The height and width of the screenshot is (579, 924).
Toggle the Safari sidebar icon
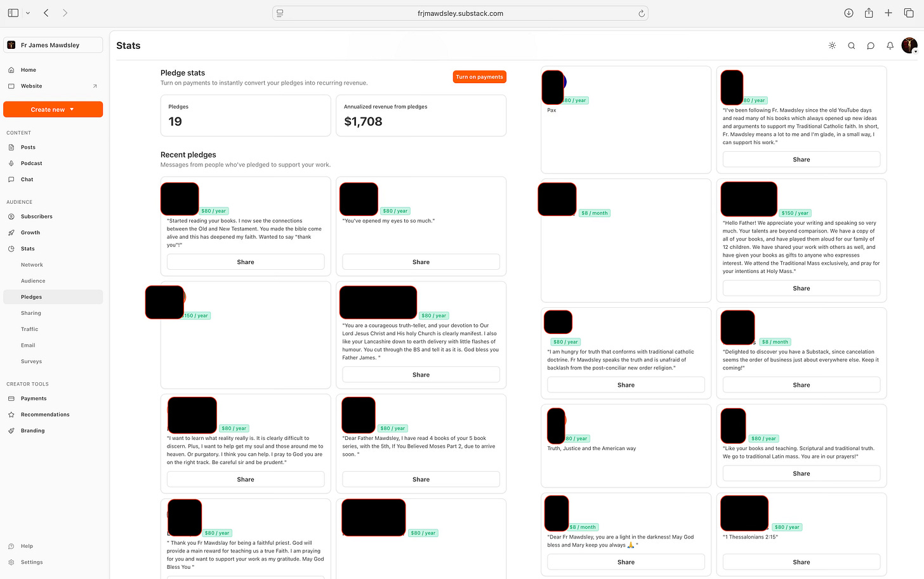[13, 13]
